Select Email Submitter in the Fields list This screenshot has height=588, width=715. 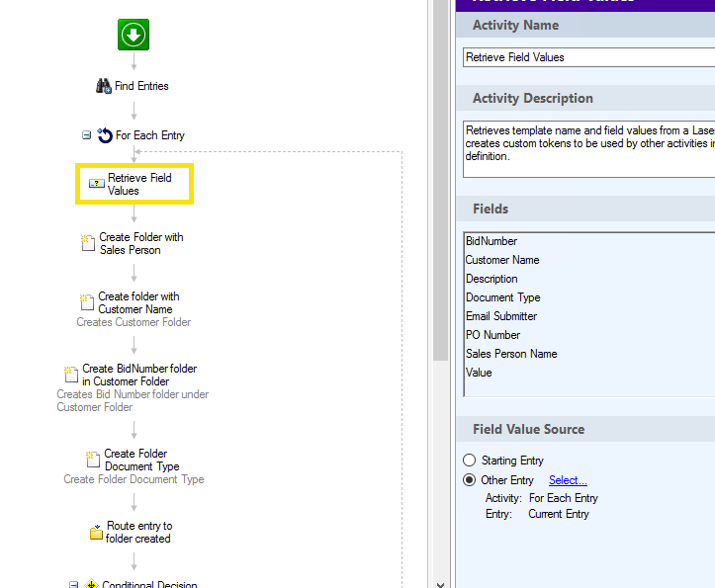pyautogui.click(x=501, y=316)
